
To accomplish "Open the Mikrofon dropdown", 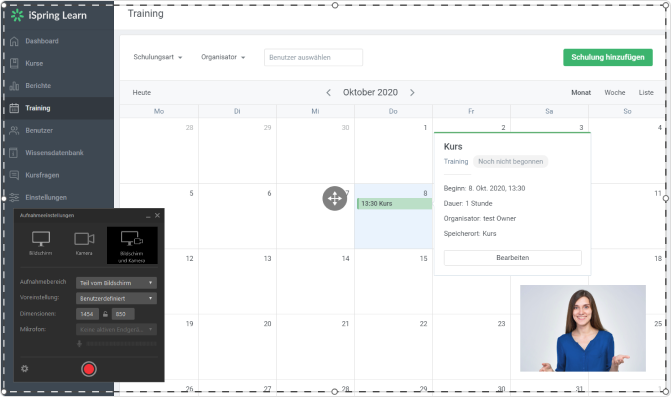I will click(116, 329).
